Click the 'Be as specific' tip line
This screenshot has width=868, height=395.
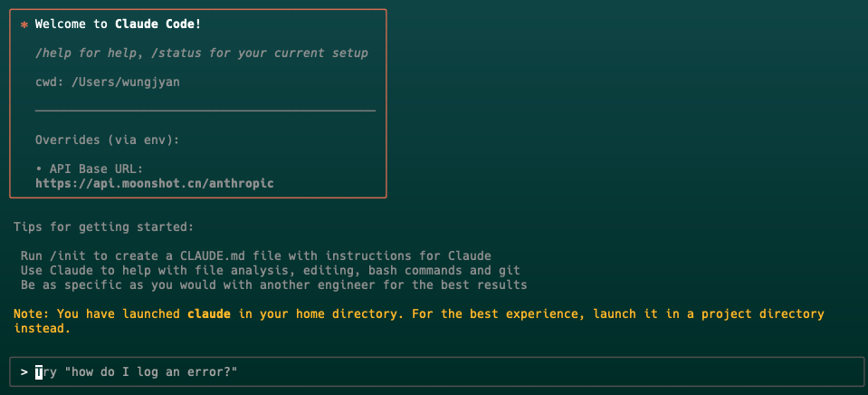274,285
